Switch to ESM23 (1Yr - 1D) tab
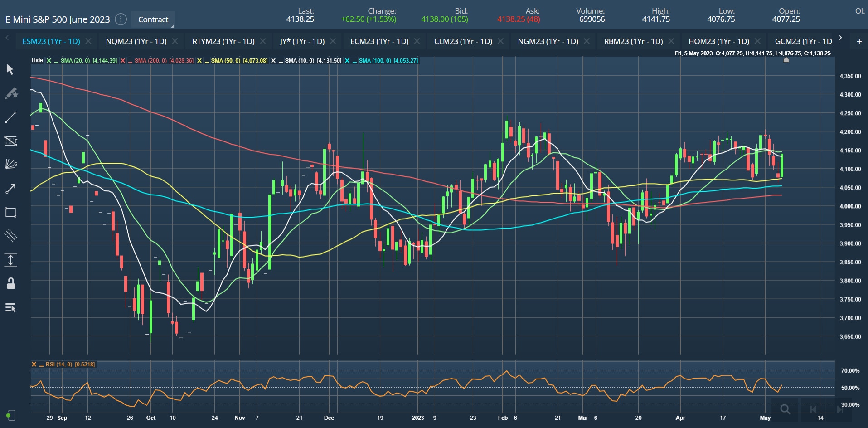Screen dimensions: 868x428 (51, 41)
